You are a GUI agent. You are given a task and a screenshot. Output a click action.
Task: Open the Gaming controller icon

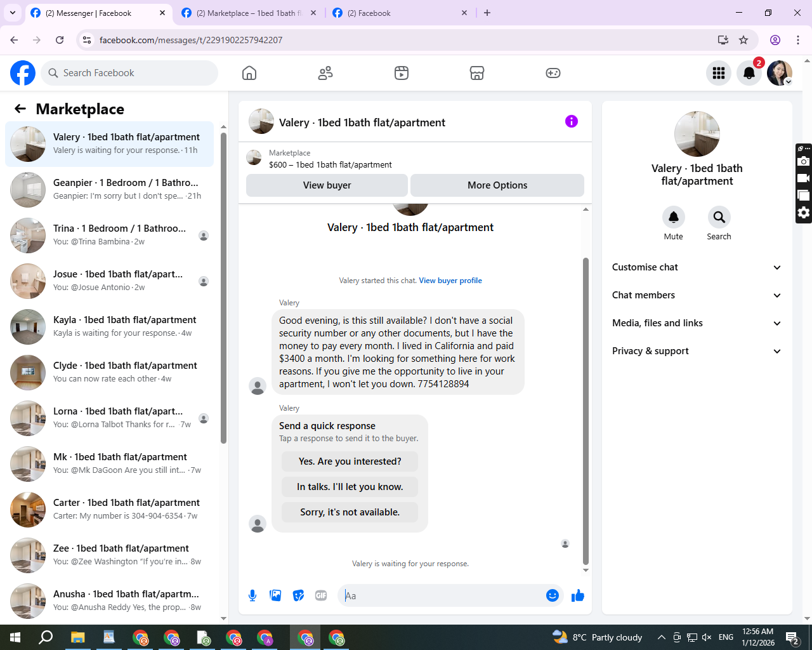click(553, 73)
